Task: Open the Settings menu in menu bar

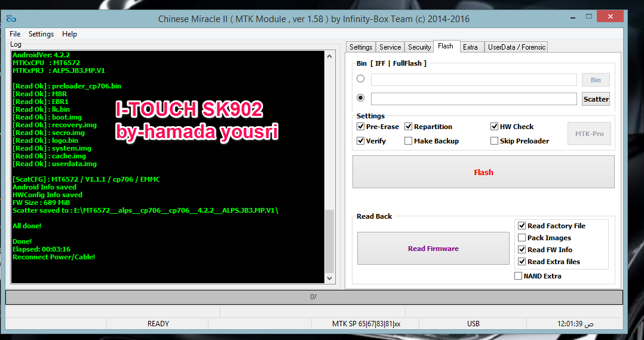Action: 41,34
